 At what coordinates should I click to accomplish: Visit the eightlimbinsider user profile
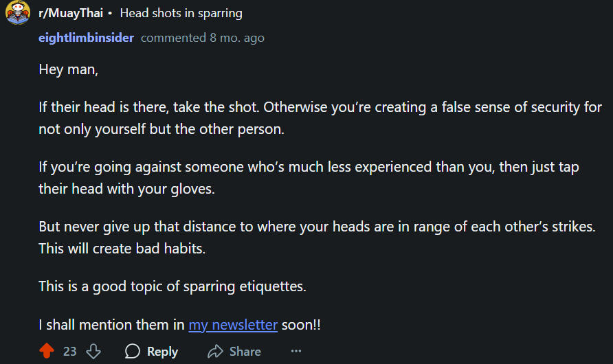coord(86,38)
